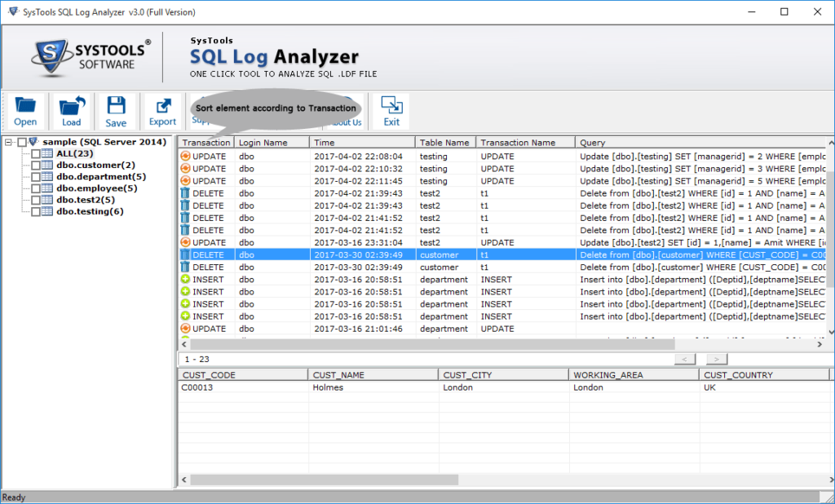This screenshot has height=504, width=835.
Task: Click transaction grid scroll-down arrow
Action: coord(831,332)
